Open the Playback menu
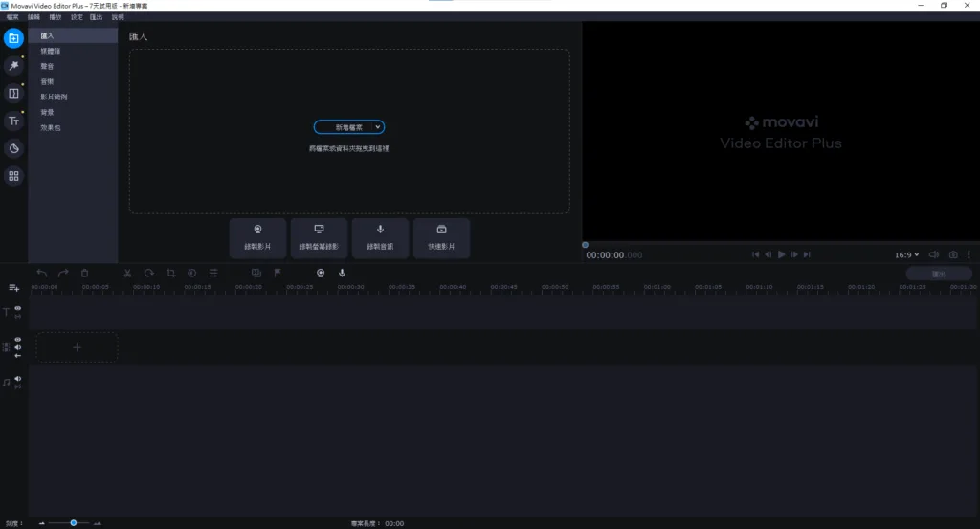Viewport: 980px width, 529px height. pyautogui.click(x=56, y=17)
